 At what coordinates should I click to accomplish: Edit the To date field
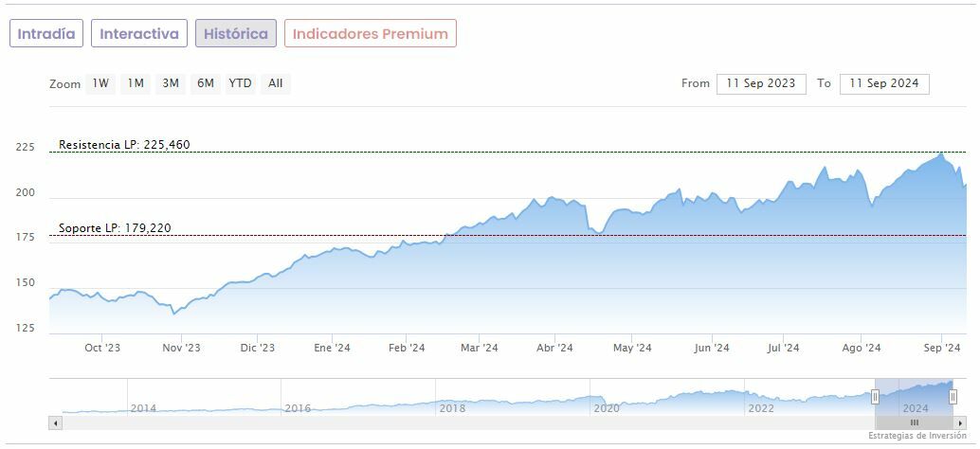884,83
